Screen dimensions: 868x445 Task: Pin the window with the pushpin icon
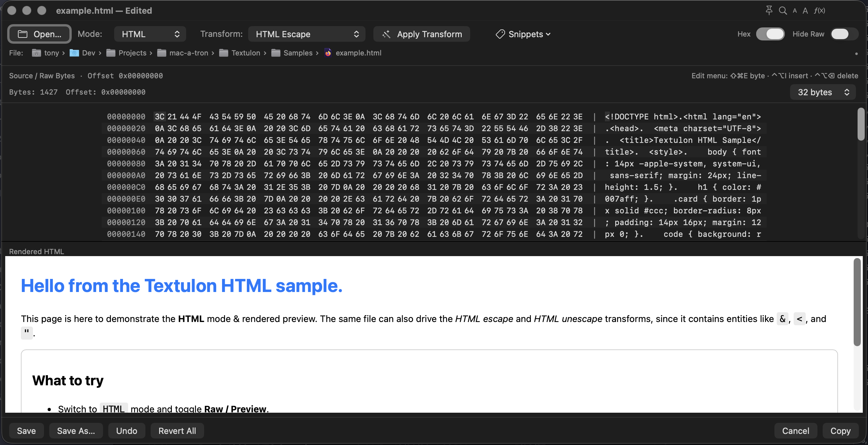[769, 10]
